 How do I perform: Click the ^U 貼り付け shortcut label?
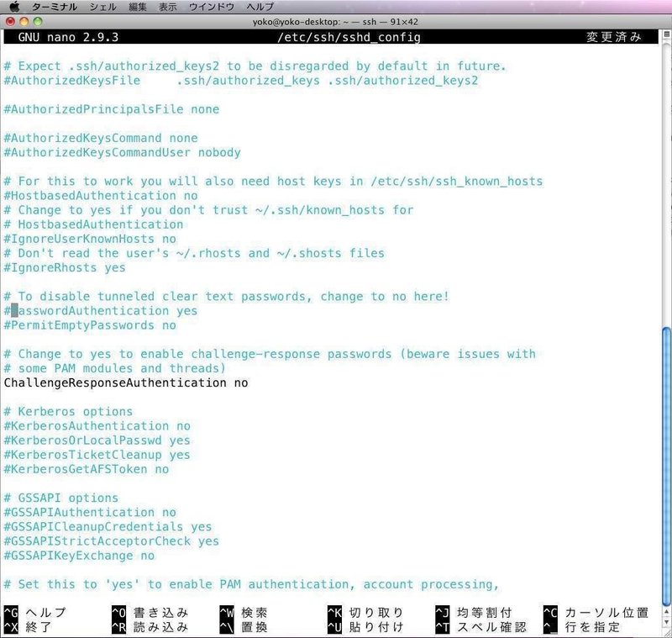pos(365,627)
